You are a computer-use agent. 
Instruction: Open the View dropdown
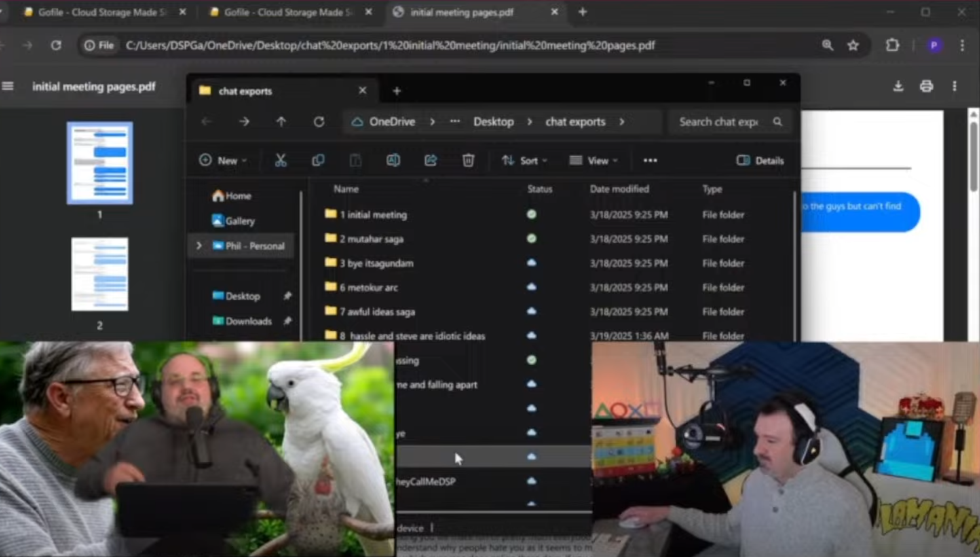[593, 161]
